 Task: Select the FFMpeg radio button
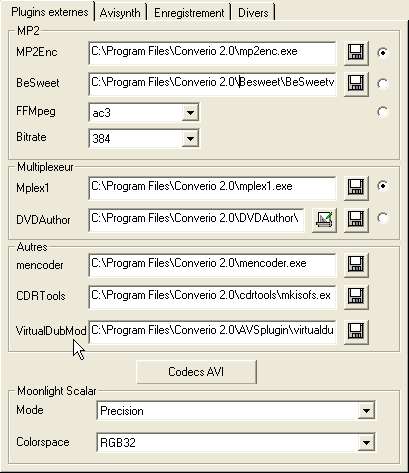pos(383,112)
